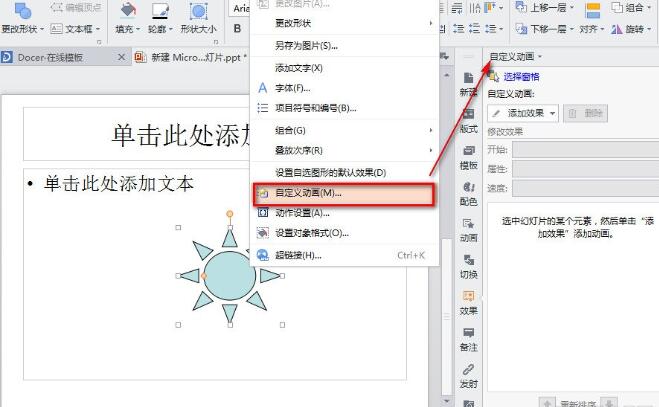Viewport: 659px width, 407px height.
Task: Click the 轮廓 outline pen icon
Action: click(x=160, y=11)
